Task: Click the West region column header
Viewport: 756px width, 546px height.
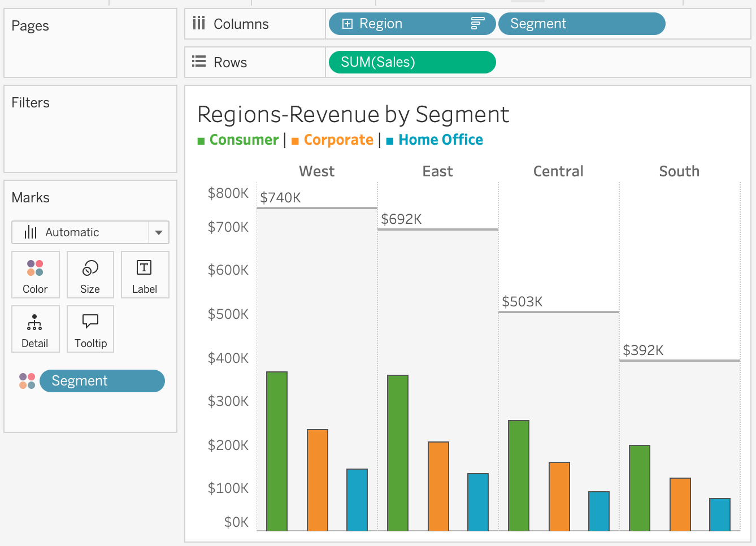Action: coord(316,171)
